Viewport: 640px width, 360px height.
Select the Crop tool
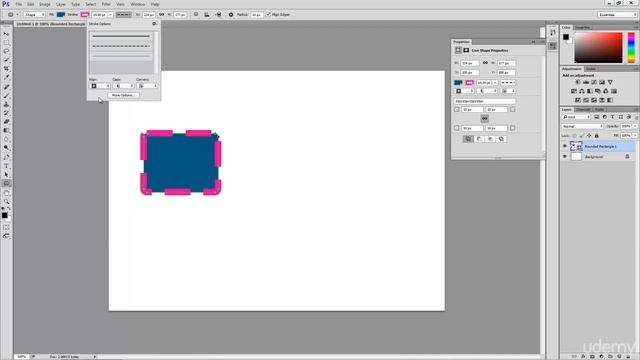tap(6, 69)
